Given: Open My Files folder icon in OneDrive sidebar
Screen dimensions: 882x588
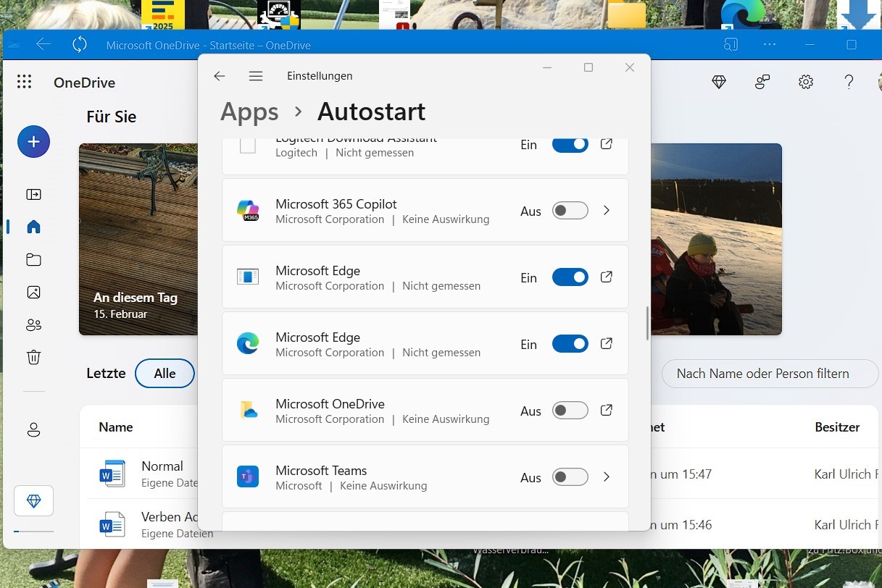Looking at the screenshot, I should 33,259.
